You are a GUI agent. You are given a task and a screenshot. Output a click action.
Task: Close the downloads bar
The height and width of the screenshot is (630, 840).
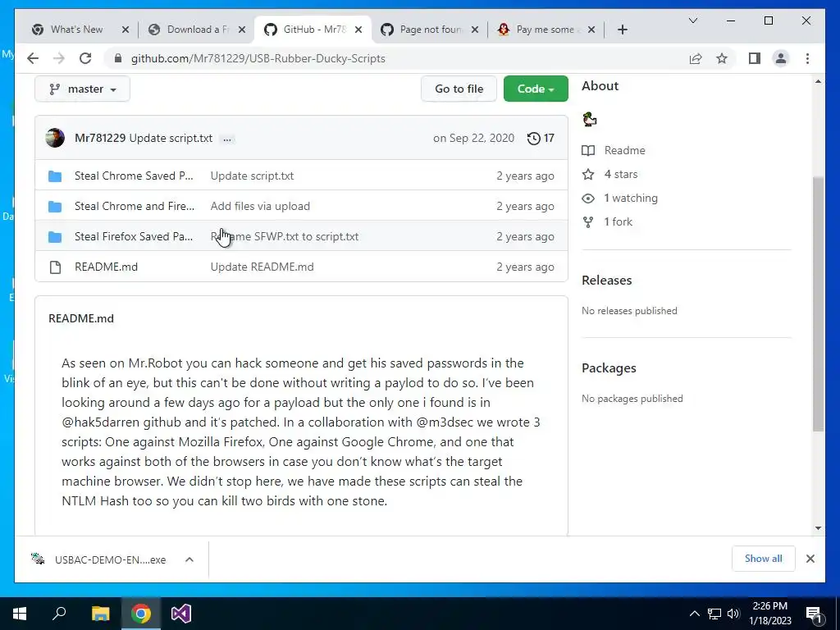(810, 559)
